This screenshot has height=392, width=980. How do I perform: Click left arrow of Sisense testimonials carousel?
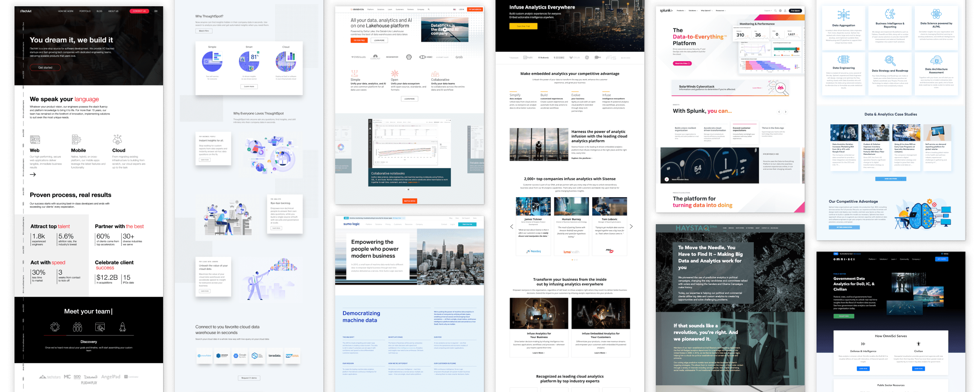pos(512,227)
